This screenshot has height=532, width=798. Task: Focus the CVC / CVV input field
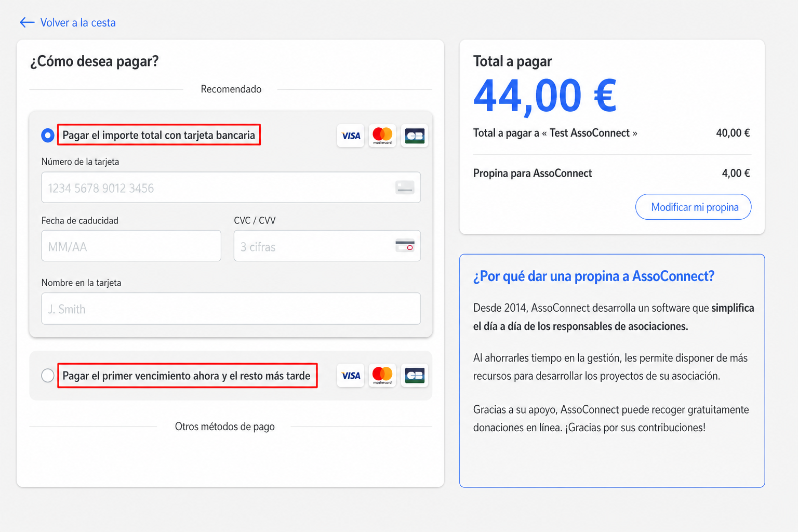[x=327, y=246]
